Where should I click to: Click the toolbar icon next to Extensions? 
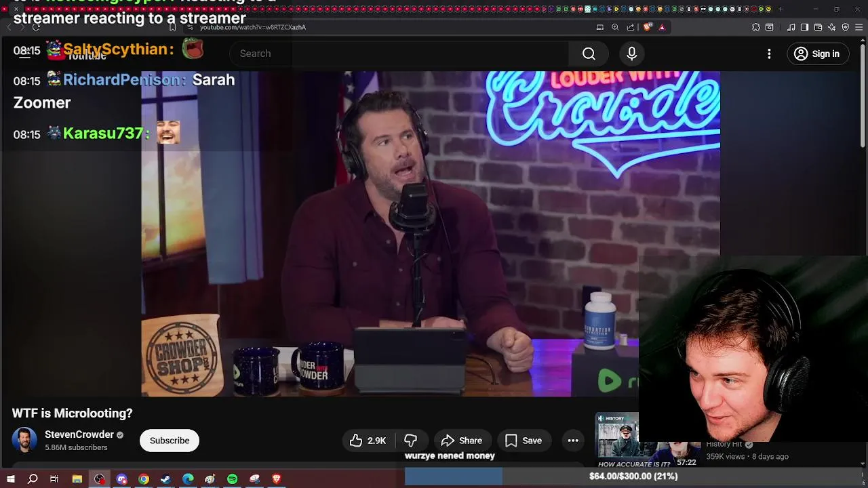point(770,27)
